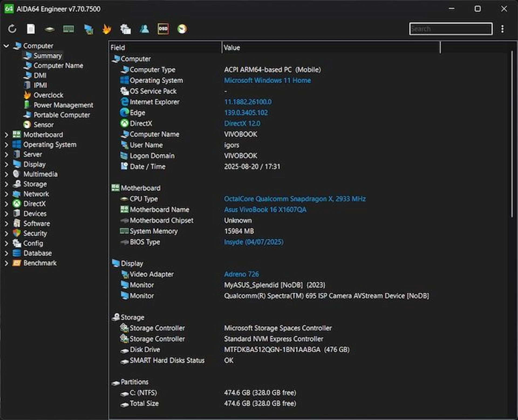Click the System Memory row icon
This screenshot has height=420, width=518.
124,231
